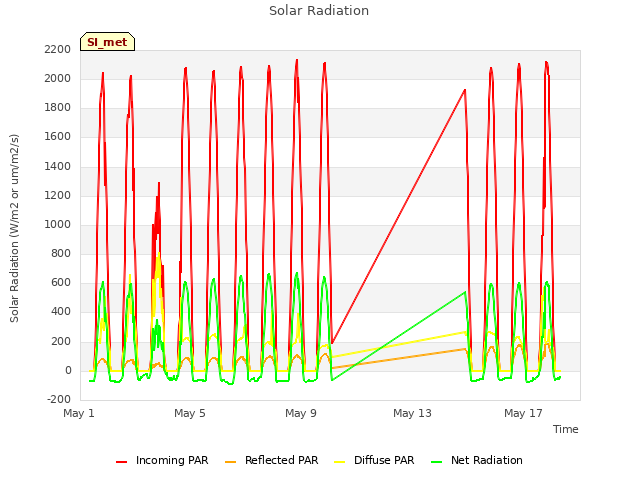The image size is (640, 480).
Task: Click the Time axis title
Action: click(x=566, y=429)
